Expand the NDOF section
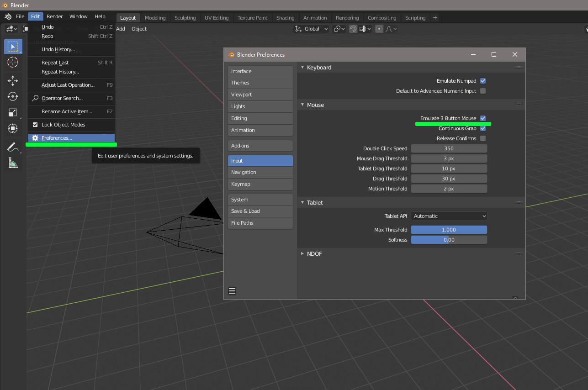Viewport: 588px width, 390px height. [302, 253]
